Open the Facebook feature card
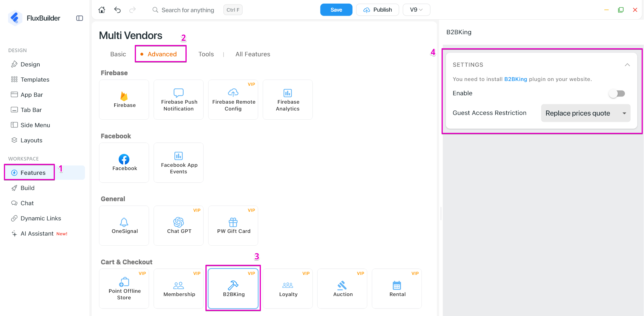This screenshot has height=316, width=644. point(124,163)
